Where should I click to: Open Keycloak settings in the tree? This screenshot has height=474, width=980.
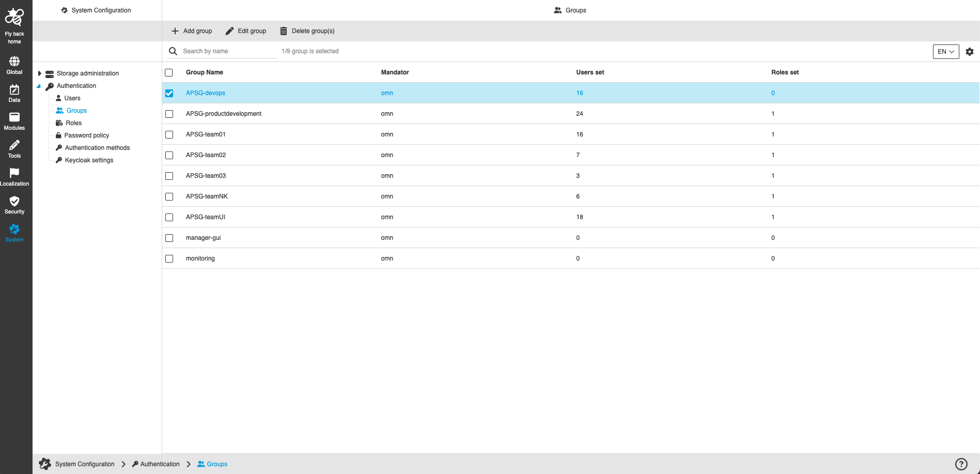coord(89,160)
